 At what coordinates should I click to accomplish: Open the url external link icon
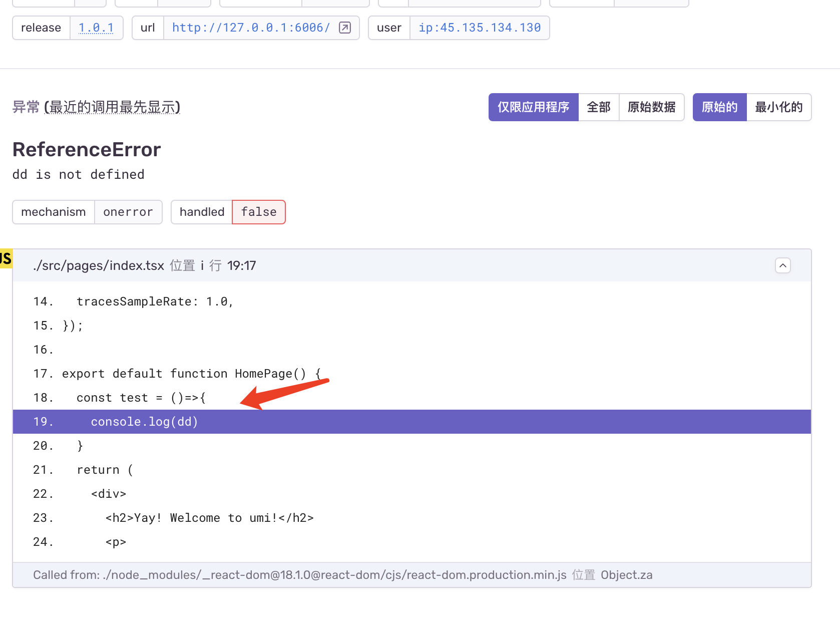click(x=345, y=28)
